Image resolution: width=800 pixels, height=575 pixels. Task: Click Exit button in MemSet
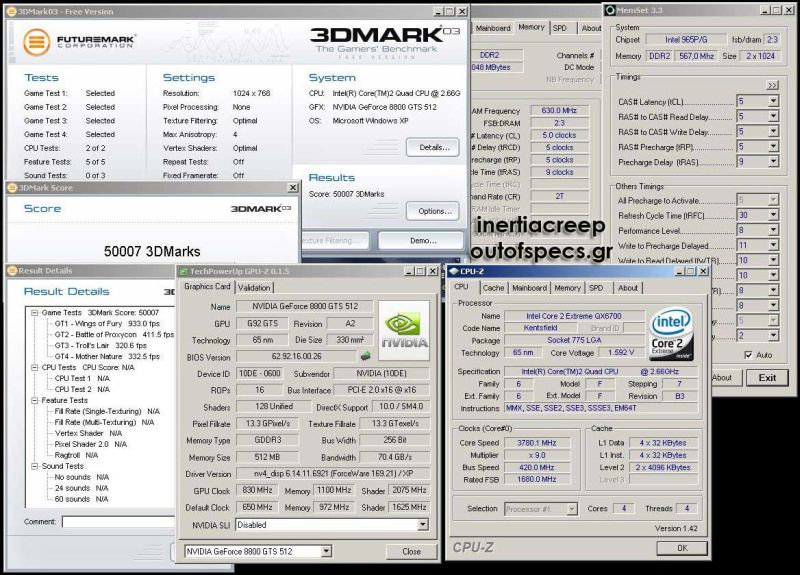click(767, 378)
